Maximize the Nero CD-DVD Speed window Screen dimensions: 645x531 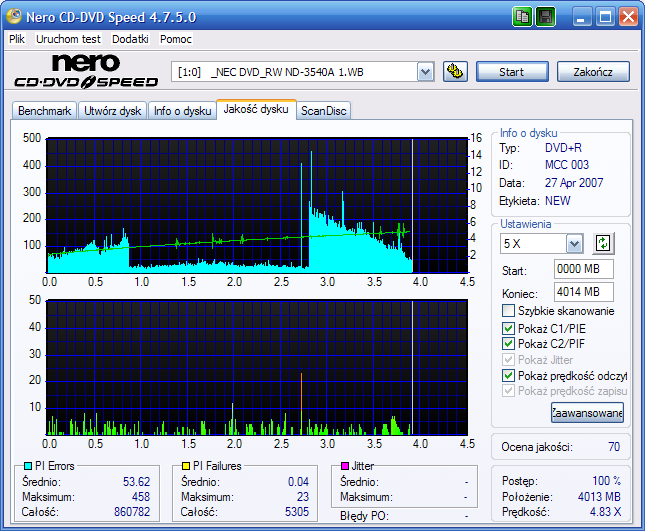(x=605, y=17)
